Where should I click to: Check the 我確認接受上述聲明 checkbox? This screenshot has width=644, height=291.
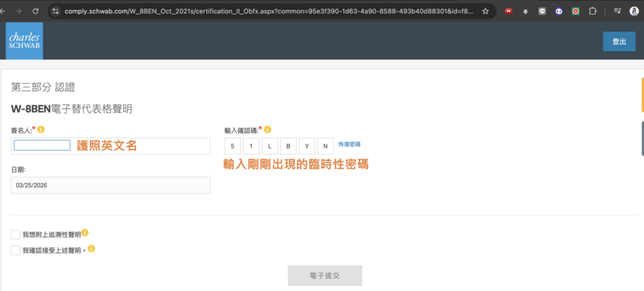tap(16, 250)
